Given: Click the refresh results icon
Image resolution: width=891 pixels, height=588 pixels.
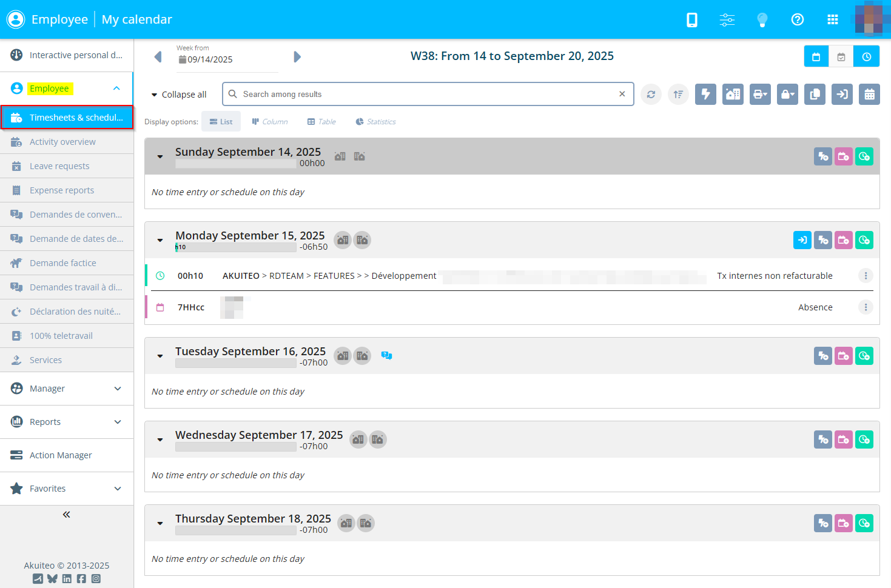Looking at the screenshot, I should coord(651,95).
